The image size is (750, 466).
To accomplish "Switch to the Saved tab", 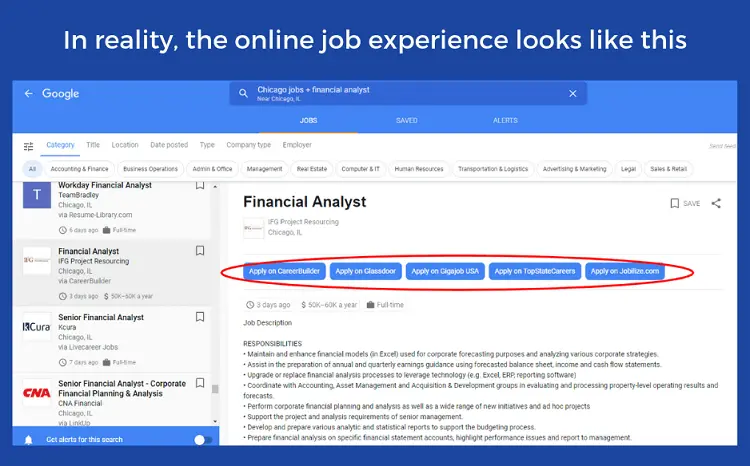I will 407,121.
